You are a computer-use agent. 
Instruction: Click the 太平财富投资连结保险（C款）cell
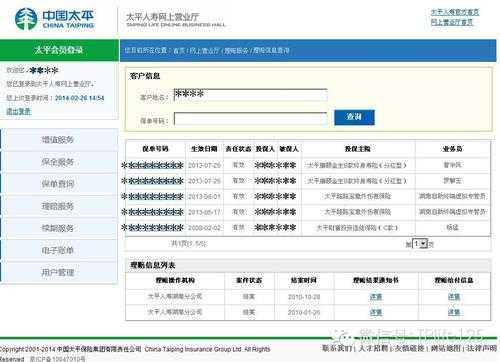pyautogui.click(x=357, y=228)
